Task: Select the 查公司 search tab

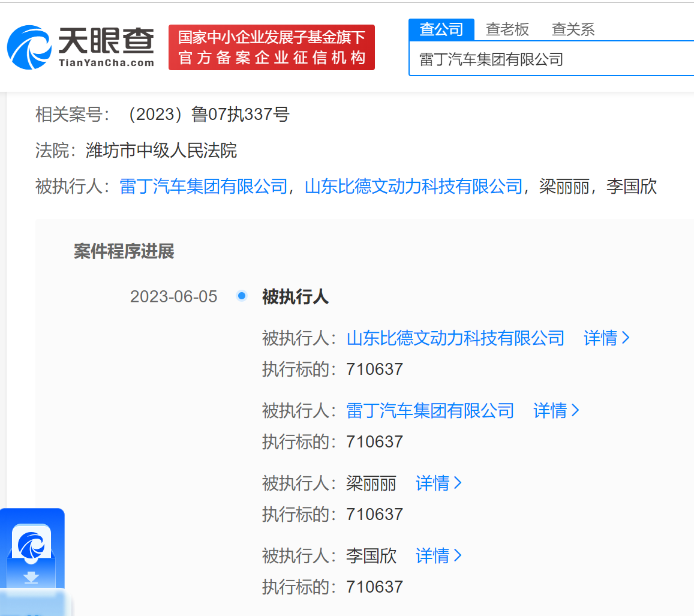Action: click(x=441, y=29)
